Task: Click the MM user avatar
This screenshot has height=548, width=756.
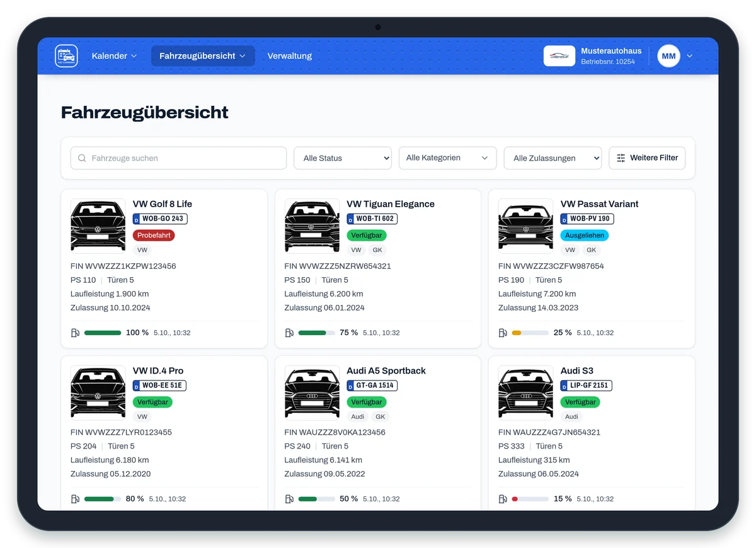Action: tap(668, 56)
